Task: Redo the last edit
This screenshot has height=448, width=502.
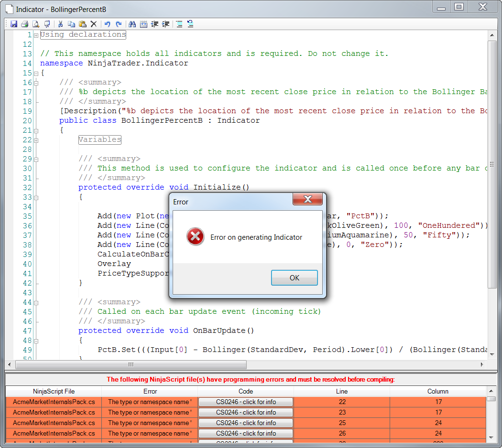Action: click(119, 24)
